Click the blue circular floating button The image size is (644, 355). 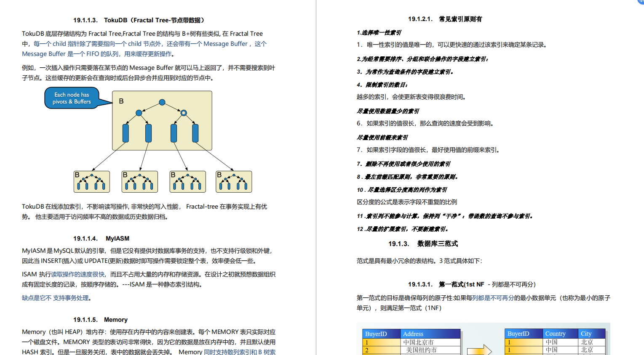point(640,3)
